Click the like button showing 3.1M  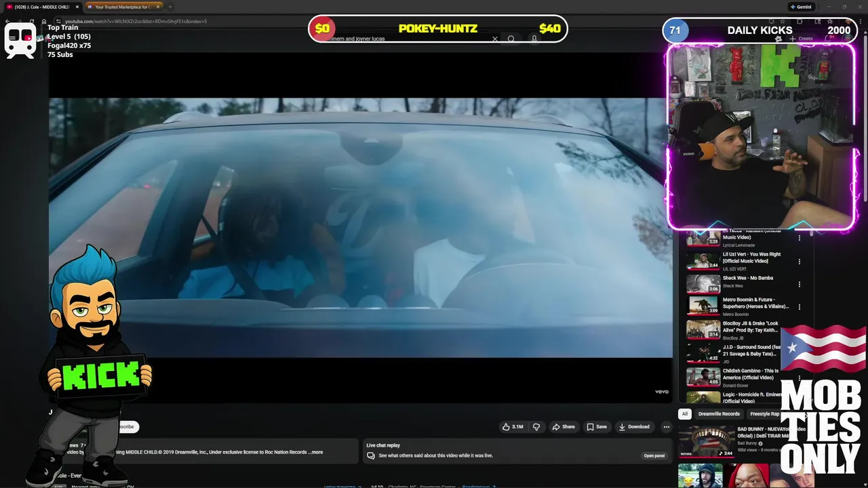click(513, 427)
